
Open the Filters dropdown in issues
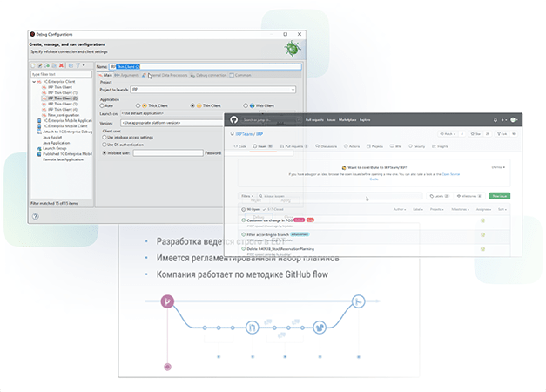[x=247, y=196]
